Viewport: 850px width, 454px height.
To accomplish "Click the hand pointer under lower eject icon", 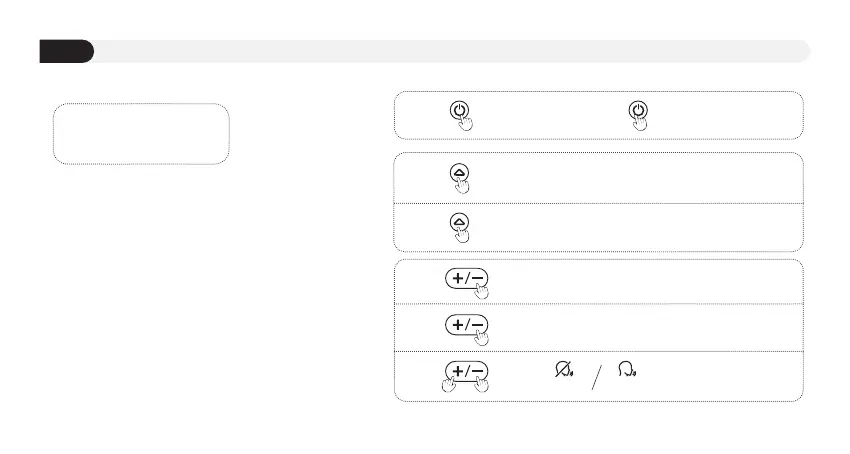I will click(x=465, y=233).
